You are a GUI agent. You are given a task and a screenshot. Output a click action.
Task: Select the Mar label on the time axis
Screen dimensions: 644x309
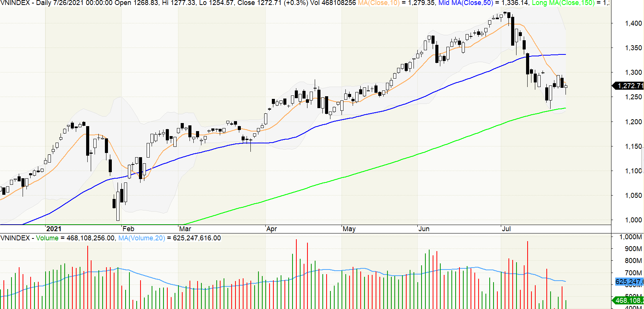185,229
